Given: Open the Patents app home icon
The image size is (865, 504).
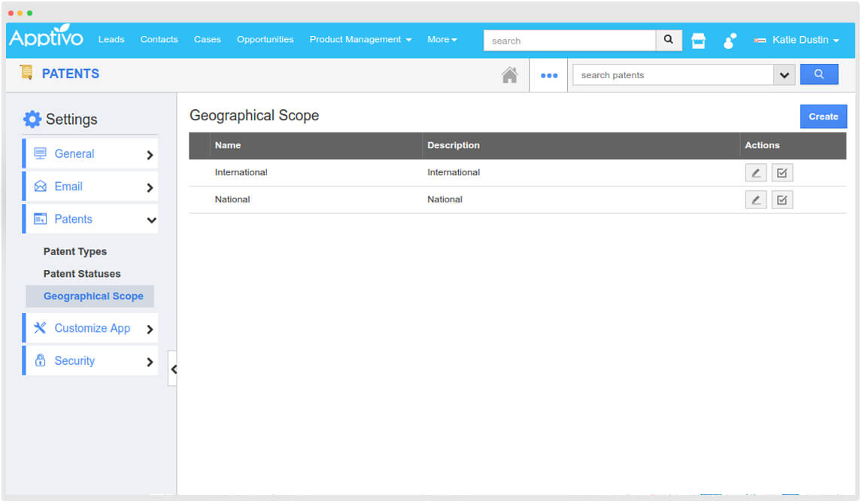Looking at the screenshot, I should (28, 72).
